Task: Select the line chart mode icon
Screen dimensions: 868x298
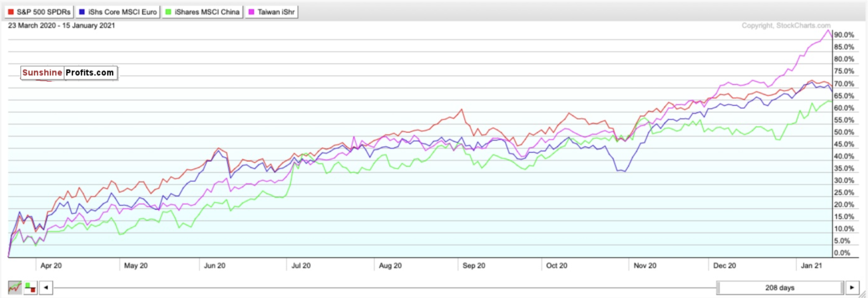Action: [x=15, y=288]
